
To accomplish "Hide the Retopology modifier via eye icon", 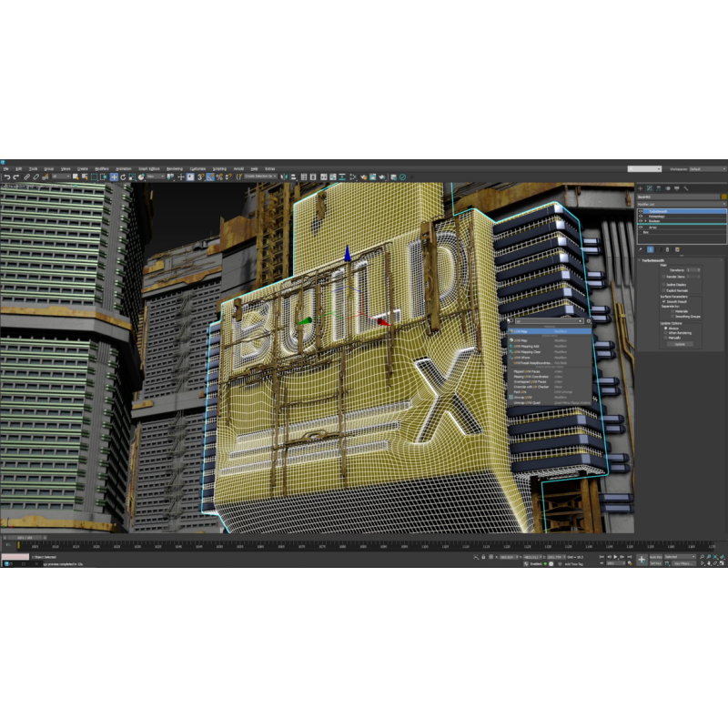I will [x=642, y=217].
